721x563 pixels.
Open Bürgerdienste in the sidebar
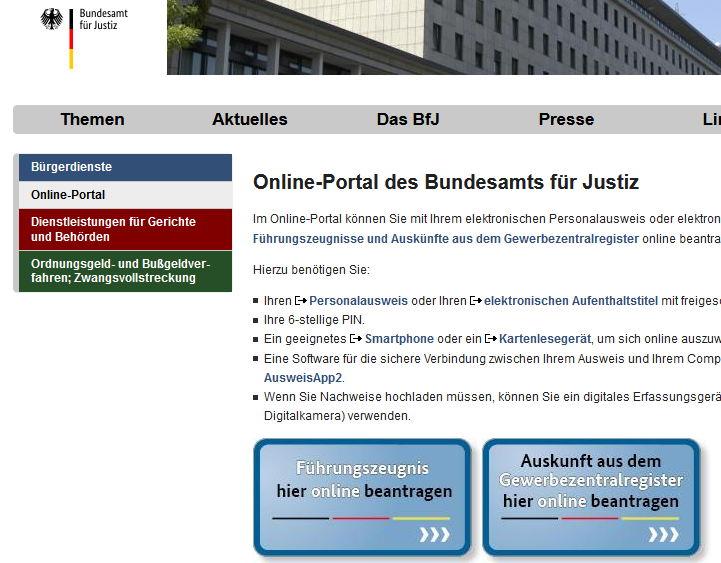coord(124,167)
